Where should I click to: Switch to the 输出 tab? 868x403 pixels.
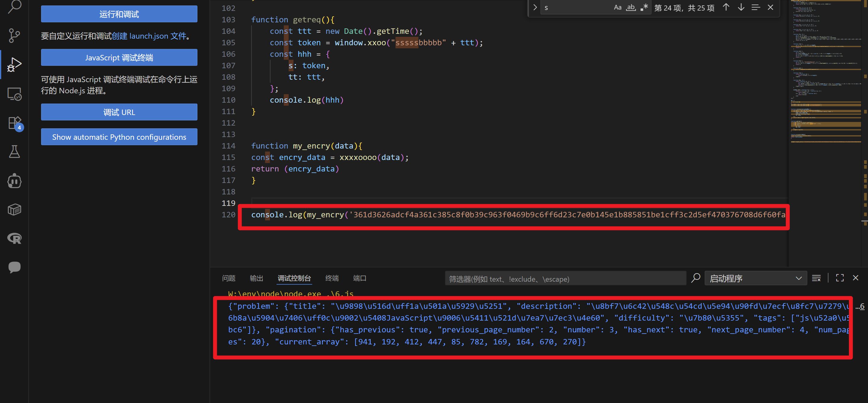(256, 278)
